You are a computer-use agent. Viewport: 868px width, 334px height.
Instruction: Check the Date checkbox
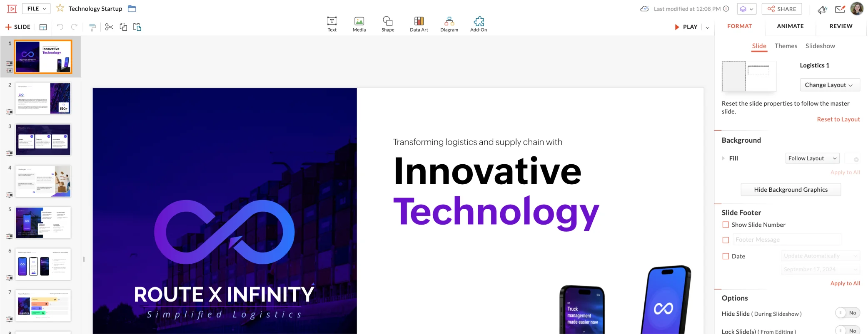click(x=726, y=256)
